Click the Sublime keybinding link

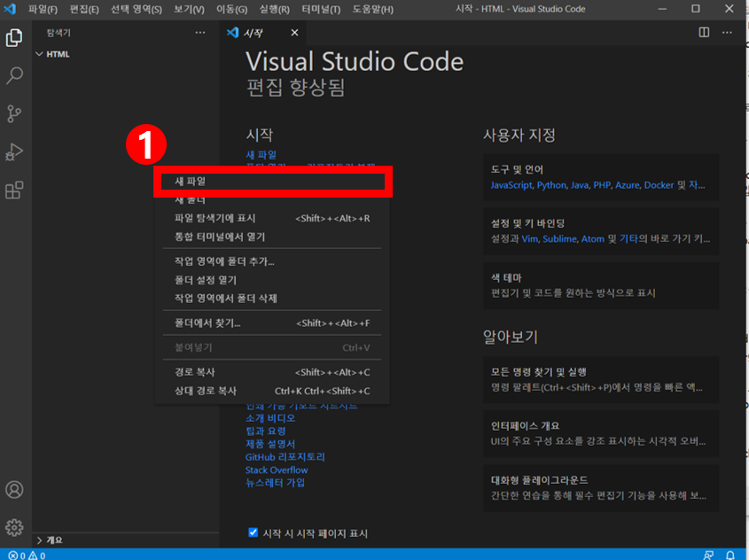pyautogui.click(x=559, y=239)
